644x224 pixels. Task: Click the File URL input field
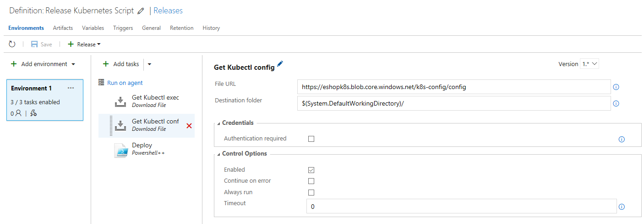pyautogui.click(x=453, y=87)
